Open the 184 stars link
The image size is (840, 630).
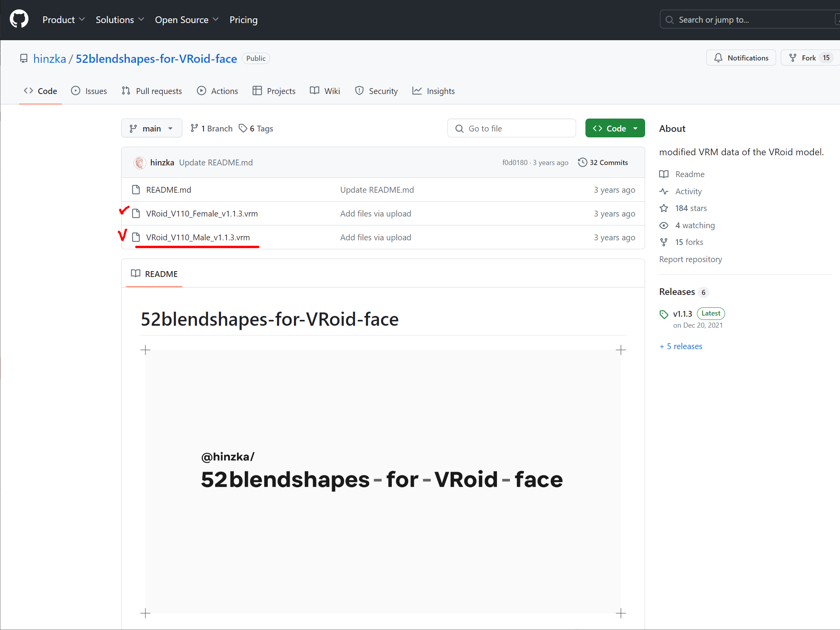pos(691,208)
